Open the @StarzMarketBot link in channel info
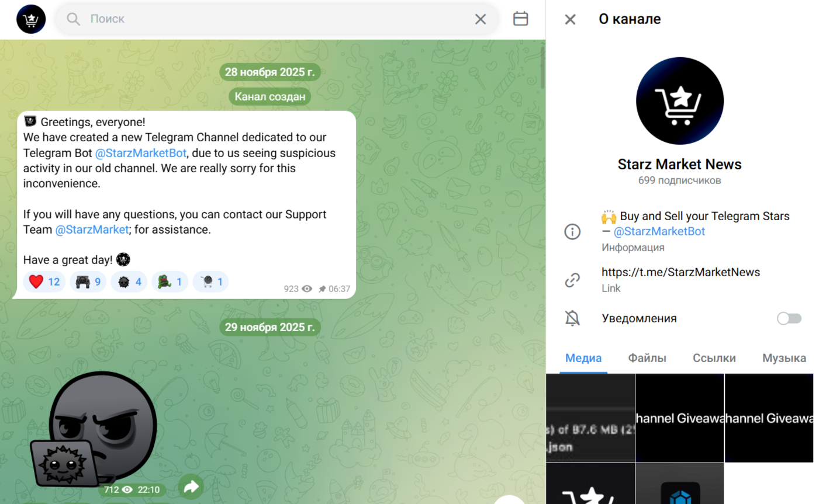The image size is (819, 504). coord(659,231)
